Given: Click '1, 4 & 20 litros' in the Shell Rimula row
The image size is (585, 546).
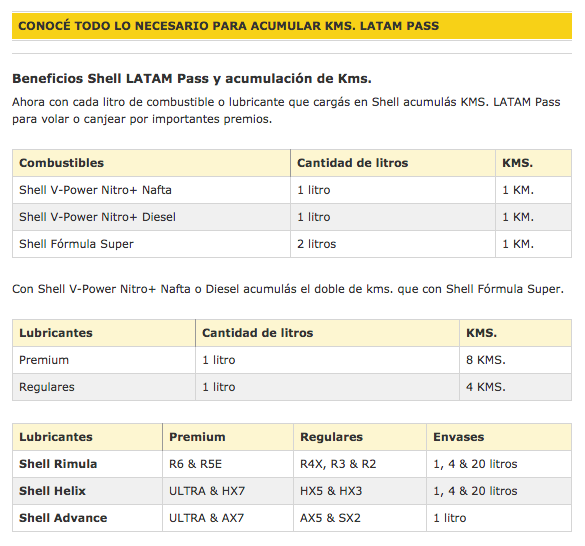Looking at the screenshot, I should pyautogui.click(x=499, y=464).
